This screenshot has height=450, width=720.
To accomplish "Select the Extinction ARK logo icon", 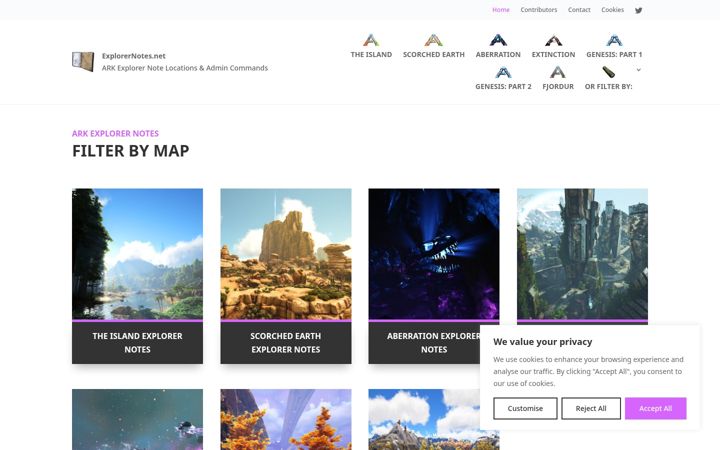I will (553, 40).
